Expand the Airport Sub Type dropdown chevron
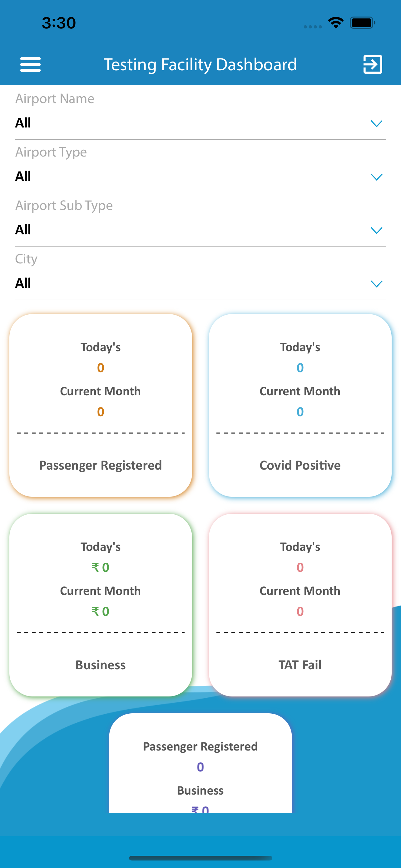 (x=376, y=231)
